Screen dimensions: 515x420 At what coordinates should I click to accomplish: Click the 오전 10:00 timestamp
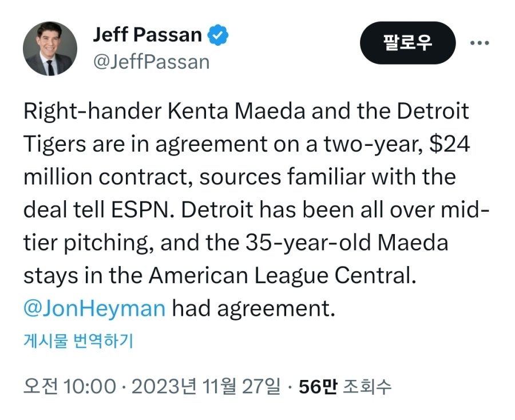tap(69, 387)
